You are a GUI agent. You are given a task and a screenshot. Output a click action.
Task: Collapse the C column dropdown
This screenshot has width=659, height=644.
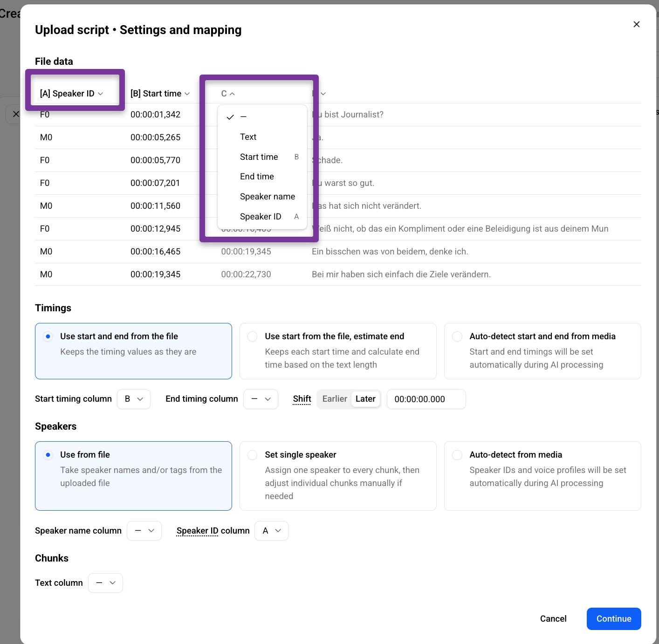click(x=228, y=94)
